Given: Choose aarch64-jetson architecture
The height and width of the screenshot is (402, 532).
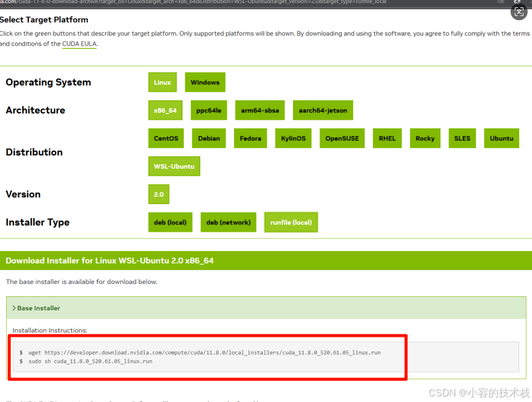Looking at the screenshot, I should pos(323,111).
